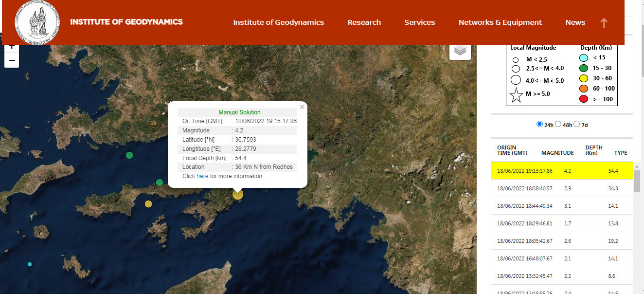Viewport: 644px width, 294px height.
Task: Select the 7d time range radio button
Action: [577, 124]
